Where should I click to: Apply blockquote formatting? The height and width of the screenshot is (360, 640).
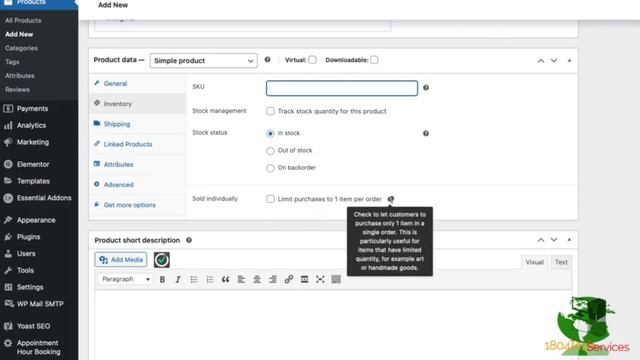[225, 280]
